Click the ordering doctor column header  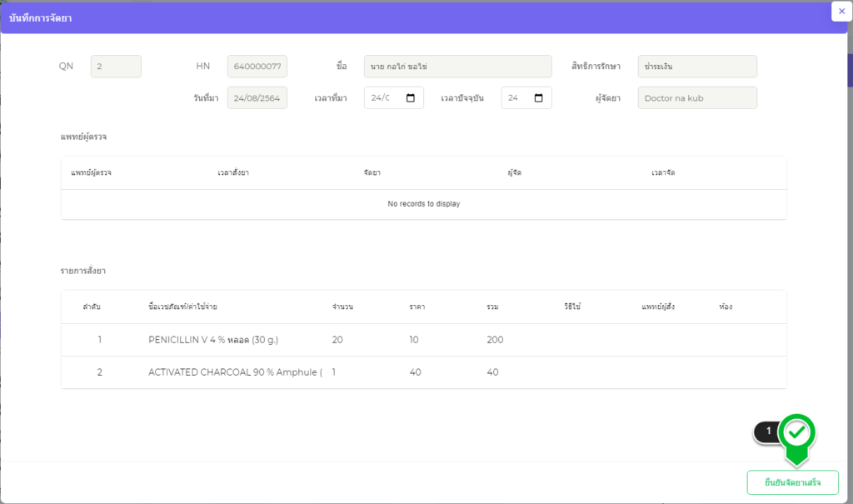pyautogui.click(x=658, y=307)
